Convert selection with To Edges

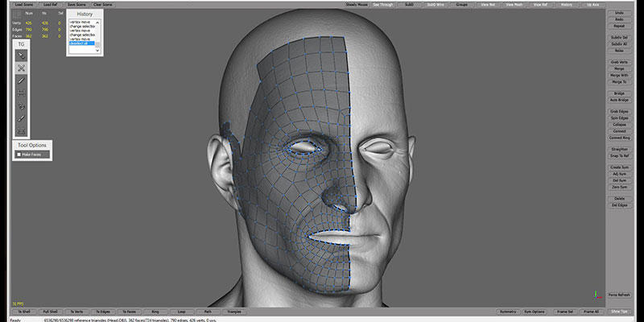click(x=103, y=312)
